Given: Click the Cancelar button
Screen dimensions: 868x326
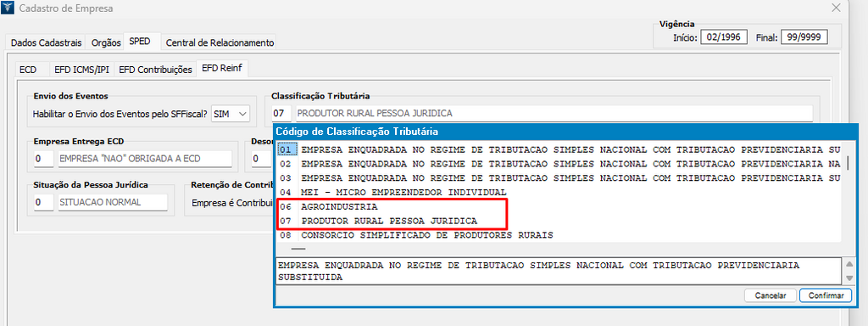Looking at the screenshot, I should point(770,295).
